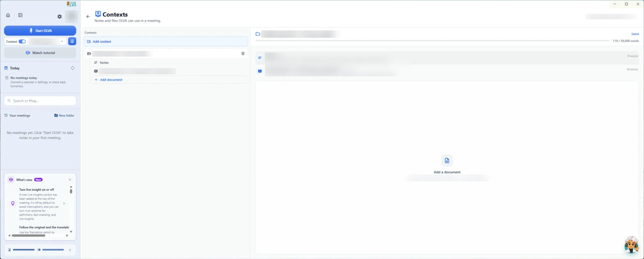The height and width of the screenshot is (259, 644).
Task: Click the Saved status indicator
Action: coord(635,34)
